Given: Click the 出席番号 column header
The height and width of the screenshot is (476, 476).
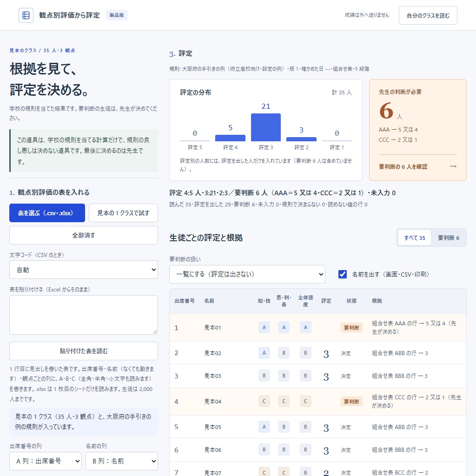Looking at the screenshot, I should pyautogui.click(x=184, y=301).
